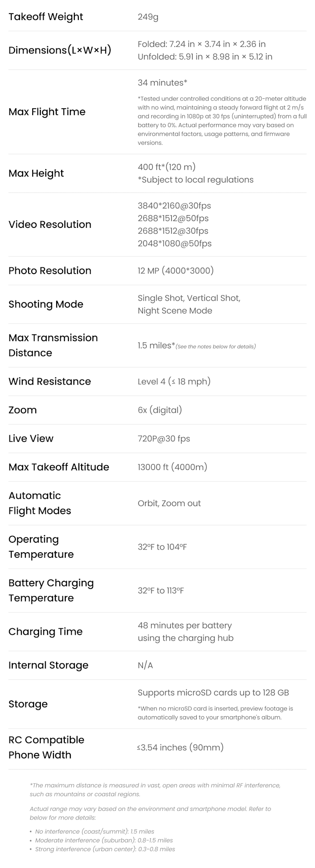
Task: Select the 249g weight value
Action: pos(148,17)
